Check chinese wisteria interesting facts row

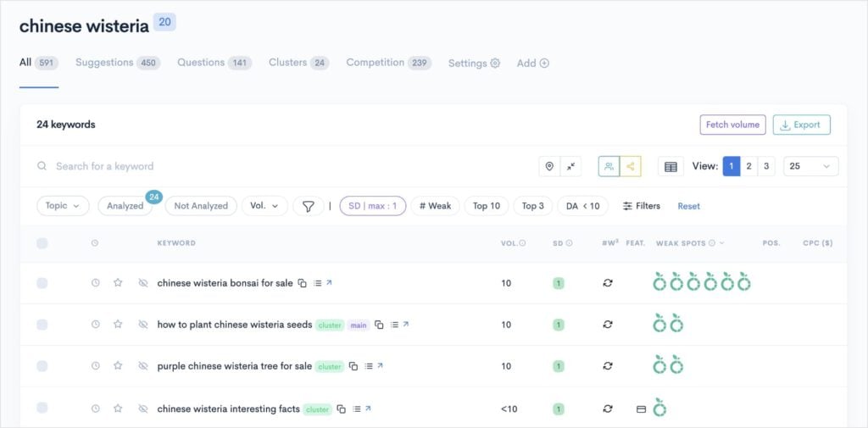pos(42,408)
